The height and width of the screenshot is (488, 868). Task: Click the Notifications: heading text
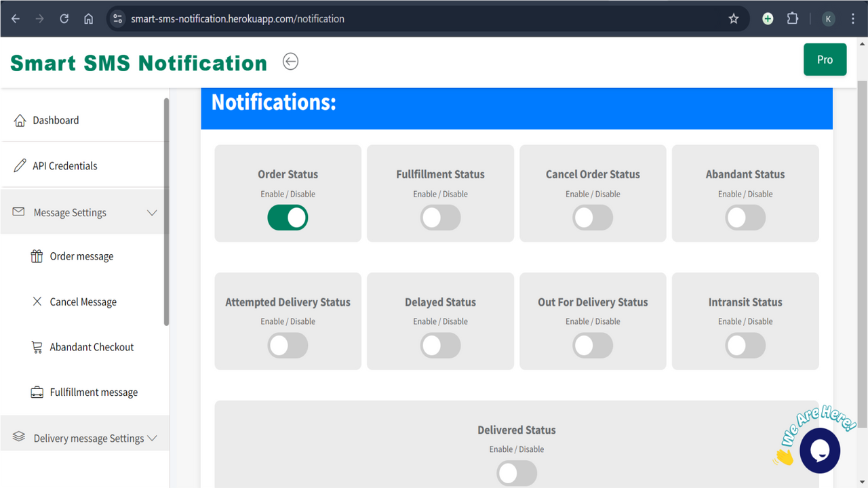point(274,102)
